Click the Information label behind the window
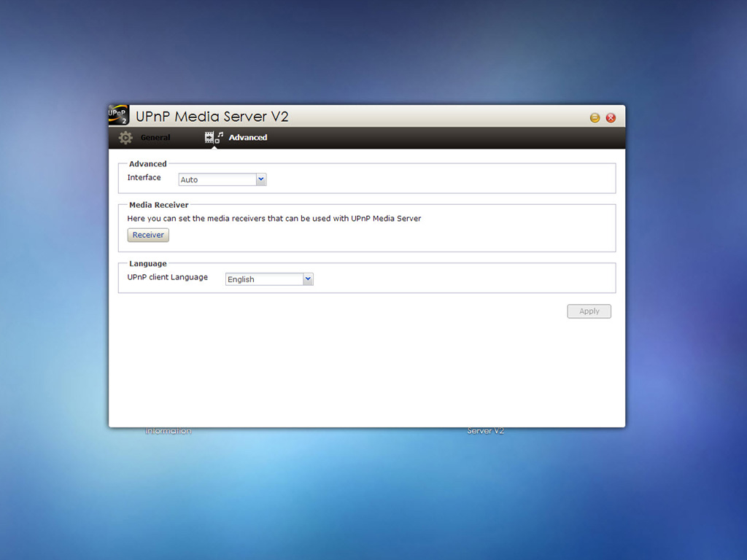 (169, 431)
